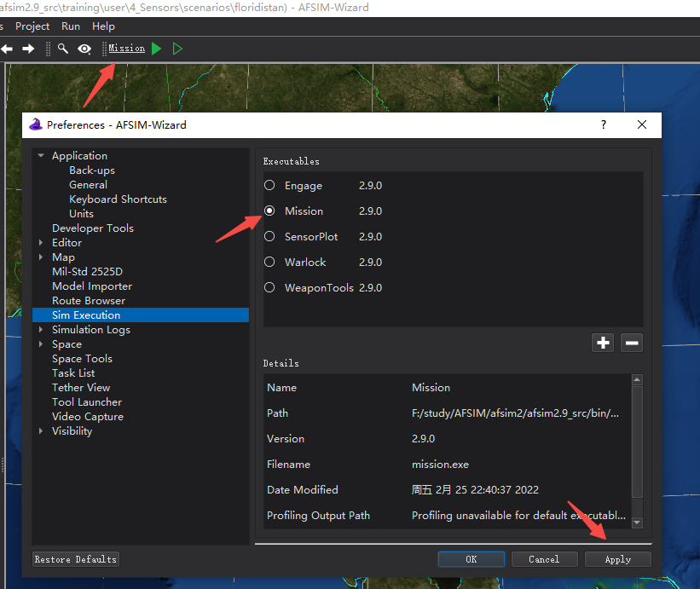Select Space Tools preferences page
Screen dimensions: 700x589
[x=82, y=358]
